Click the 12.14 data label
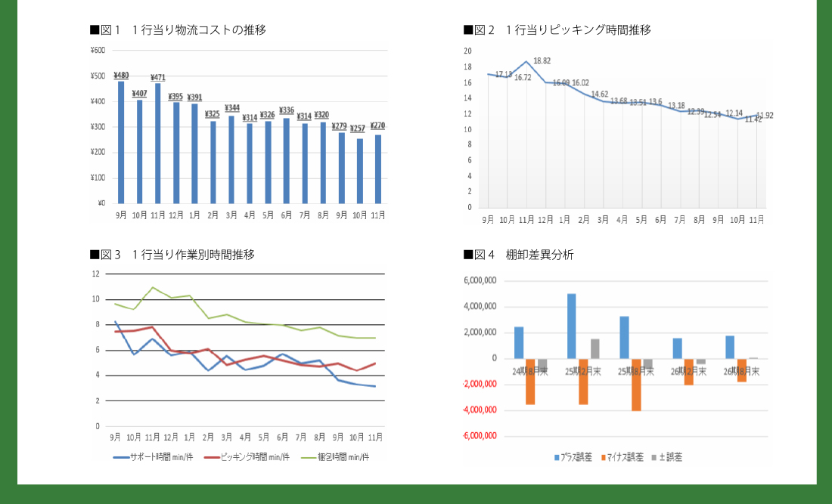 pos(734,113)
